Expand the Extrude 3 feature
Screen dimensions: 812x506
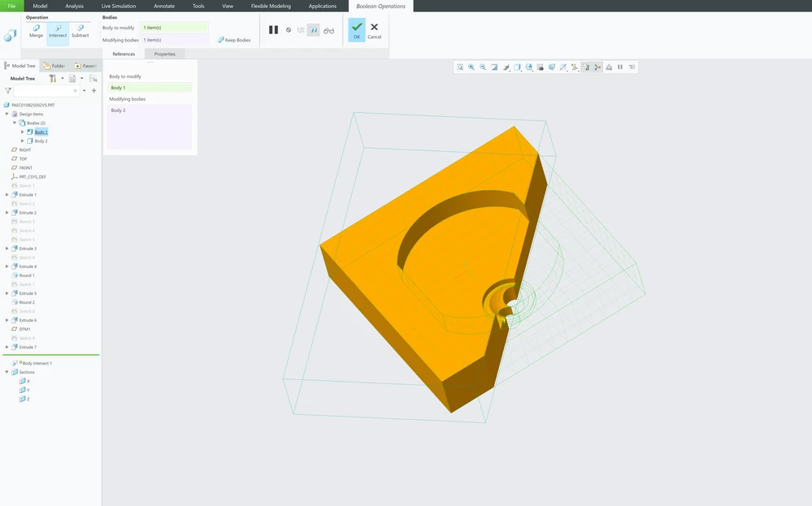[7, 249]
